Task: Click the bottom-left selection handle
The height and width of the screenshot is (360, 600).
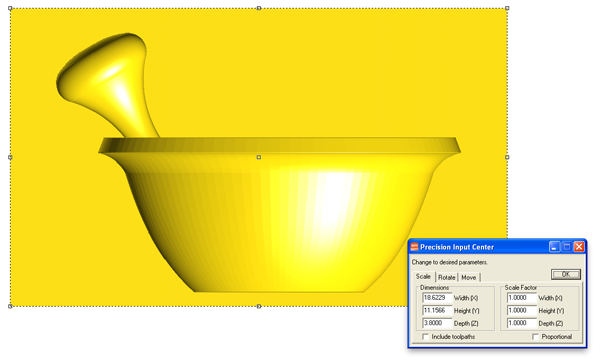Action: (10, 306)
